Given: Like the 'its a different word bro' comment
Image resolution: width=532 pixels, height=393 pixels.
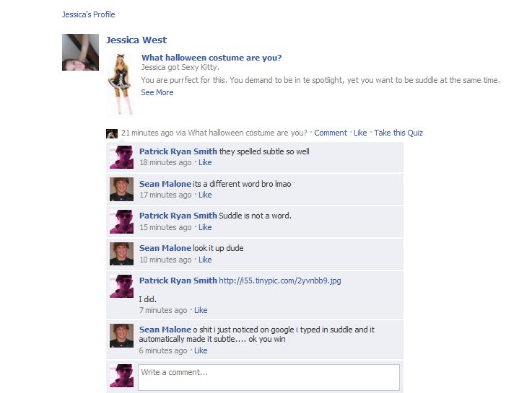Looking at the screenshot, I should (x=205, y=195).
